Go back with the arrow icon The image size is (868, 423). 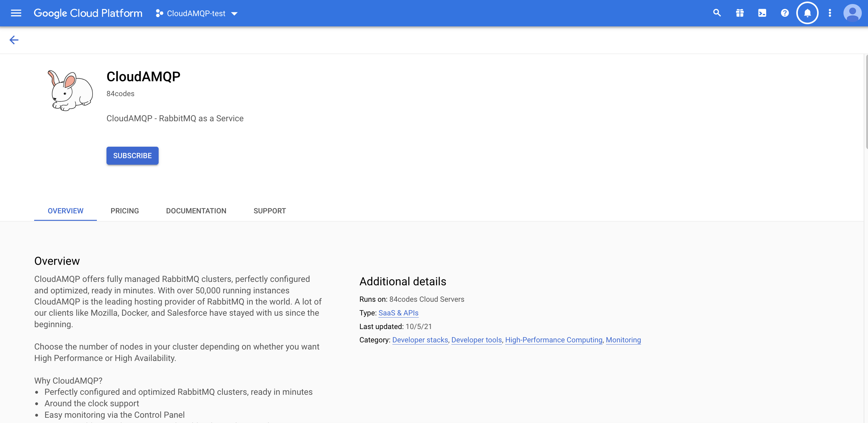point(14,40)
